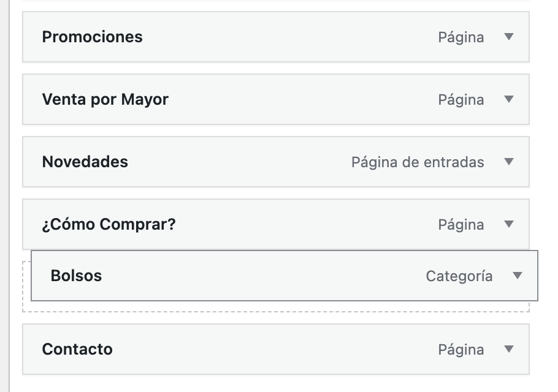Click the Página label on Contacto
This screenshot has width=558, height=392.
(x=461, y=350)
